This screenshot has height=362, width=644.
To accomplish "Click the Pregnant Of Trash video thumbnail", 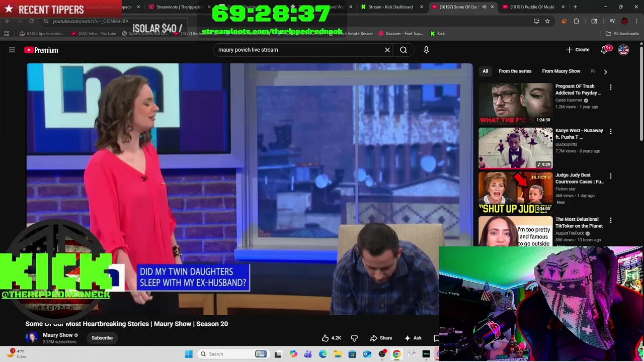I will [515, 103].
